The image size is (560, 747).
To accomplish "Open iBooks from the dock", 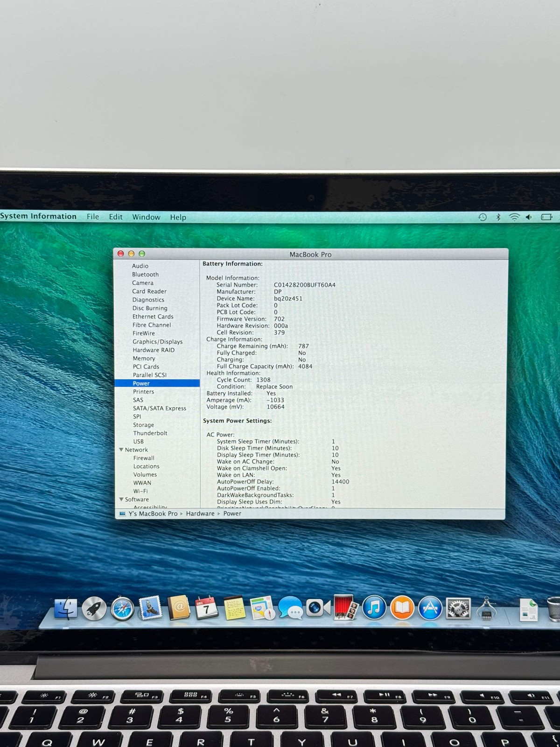I will (402, 608).
